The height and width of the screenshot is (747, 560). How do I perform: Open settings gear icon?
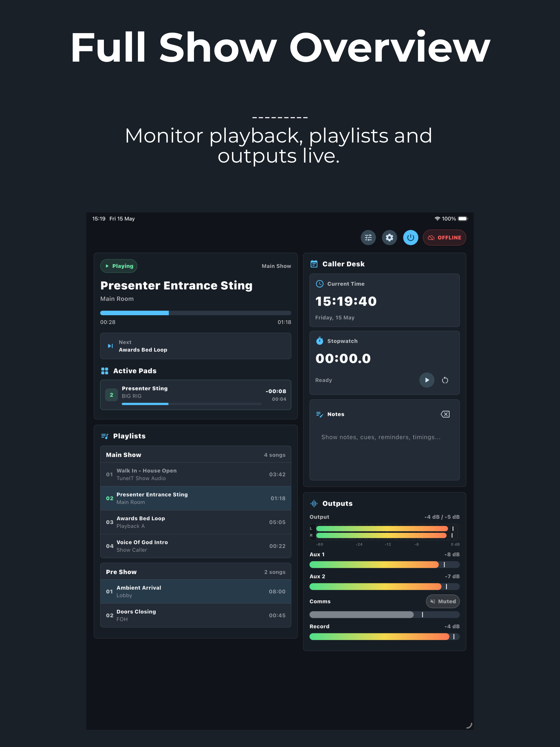tap(389, 238)
